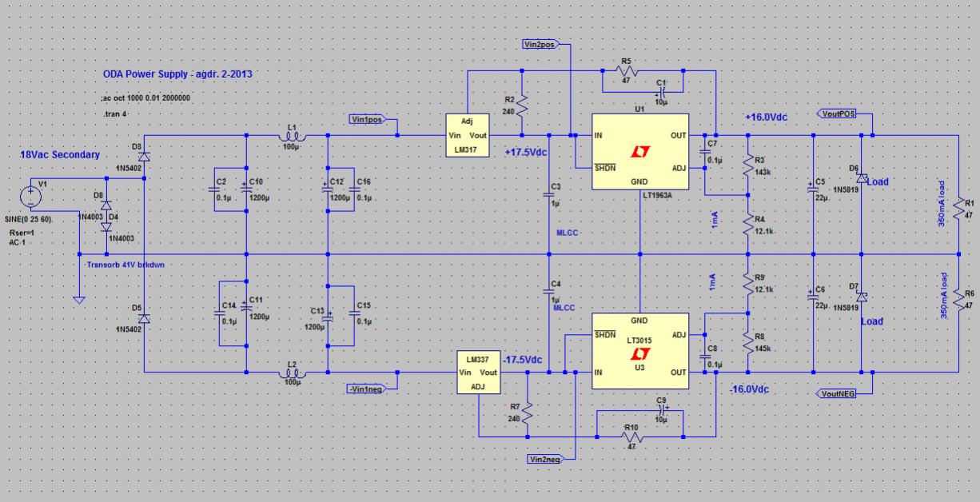Click the ';ac oct 1000' directive text
Screen dimensions: 980x502
click(146, 98)
